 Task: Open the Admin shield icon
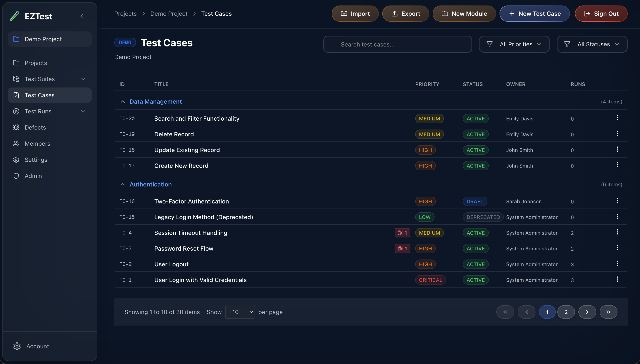coord(16,176)
